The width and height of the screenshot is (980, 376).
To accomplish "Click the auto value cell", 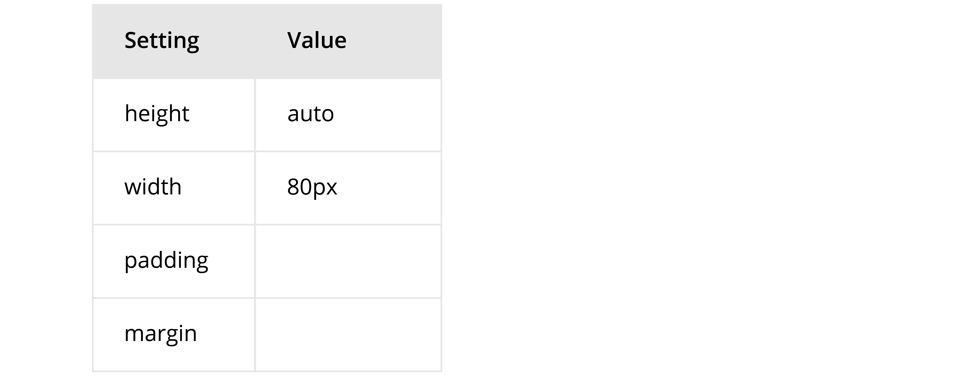I will tap(348, 114).
